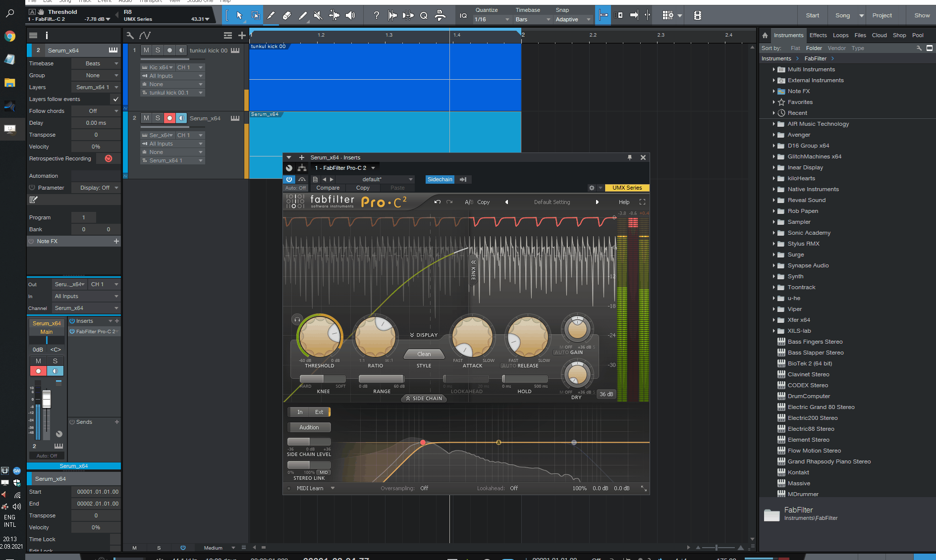Click Copy next to Compare
The width and height of the screenshot is (936, 560).
point(363,188)
